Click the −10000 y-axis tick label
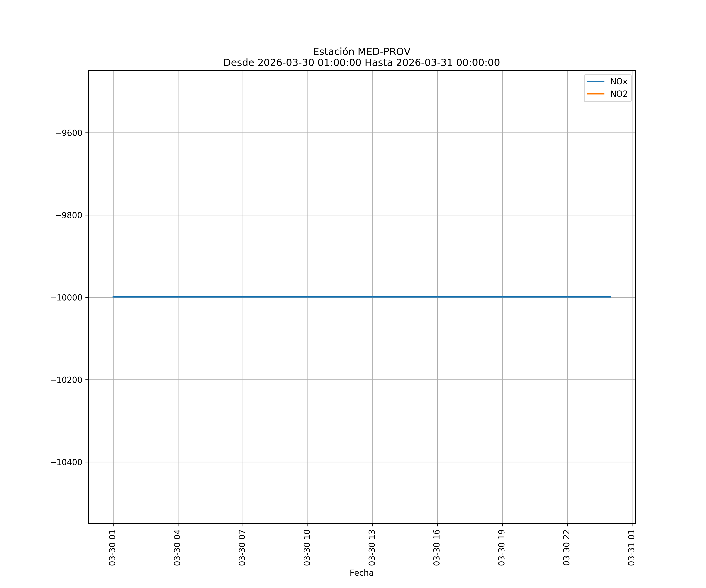This screenshot has height=588, width=706. 66,298
